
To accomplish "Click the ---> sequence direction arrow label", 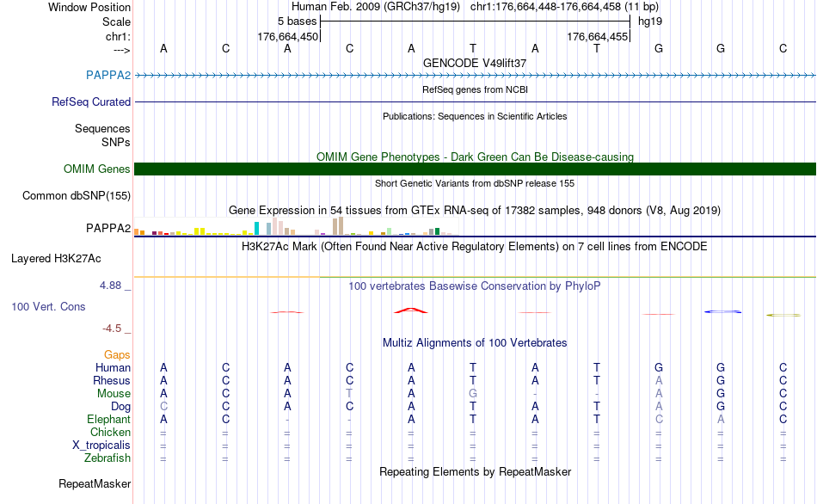I will tap(121, 50).
